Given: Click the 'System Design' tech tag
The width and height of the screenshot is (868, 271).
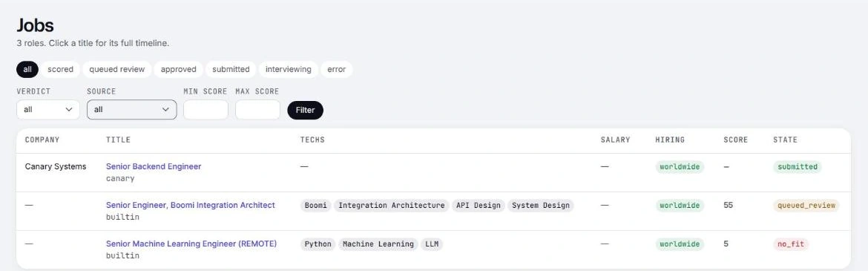Looking at the screenshot, I should point(540,206).
